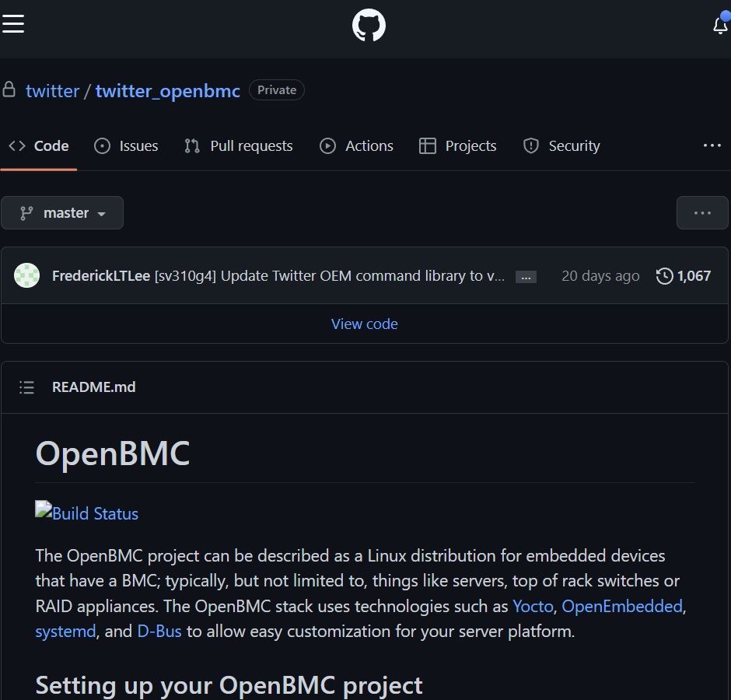This screenshot has width=731, height=700.
Task: Follow the OpenEmbedded link
Action: tap(622, 606)
